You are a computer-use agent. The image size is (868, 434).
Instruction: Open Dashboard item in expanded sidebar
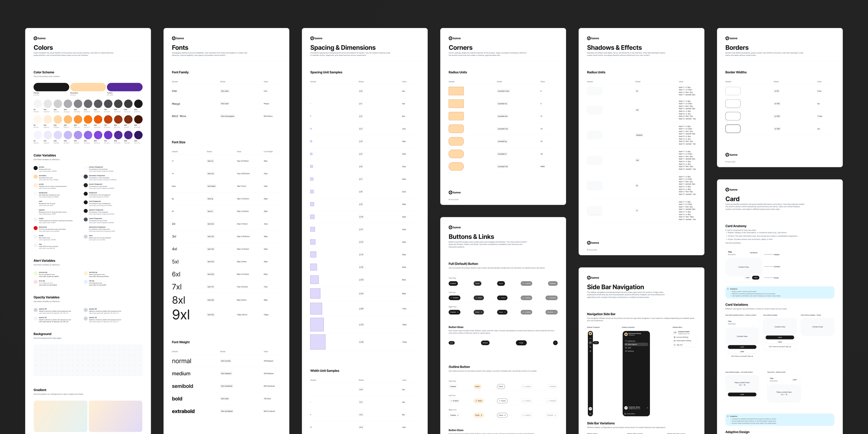pos(631,341)
